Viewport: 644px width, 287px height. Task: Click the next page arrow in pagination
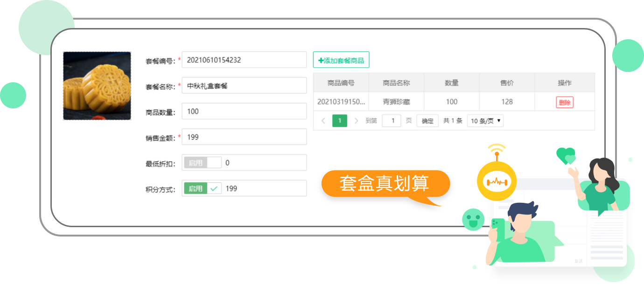coord(356,121)
